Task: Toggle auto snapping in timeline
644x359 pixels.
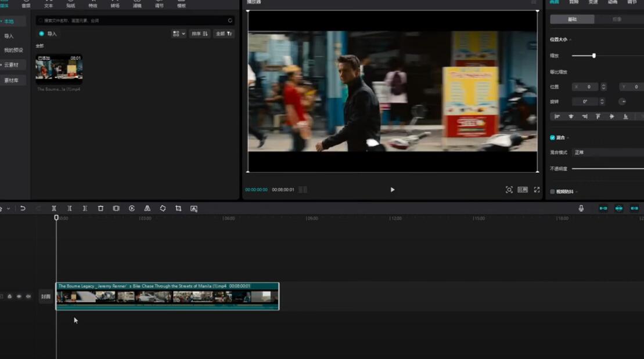Action: [x=619, y=208]
